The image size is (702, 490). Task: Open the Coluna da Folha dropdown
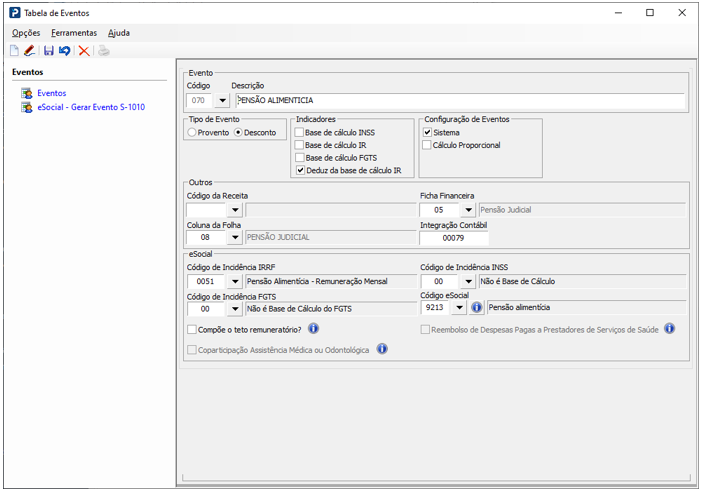click(x=235, y=237)
